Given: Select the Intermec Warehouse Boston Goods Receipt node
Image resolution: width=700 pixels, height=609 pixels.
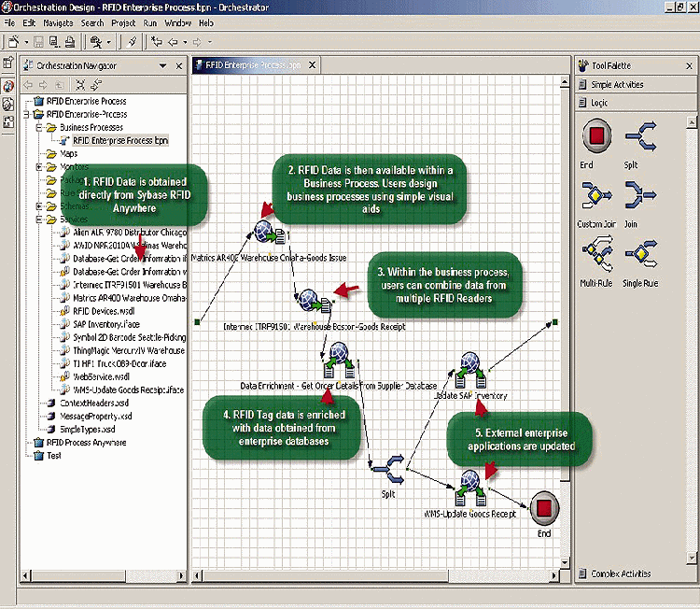Looking at the screenshot, I should tap(315, 300).
